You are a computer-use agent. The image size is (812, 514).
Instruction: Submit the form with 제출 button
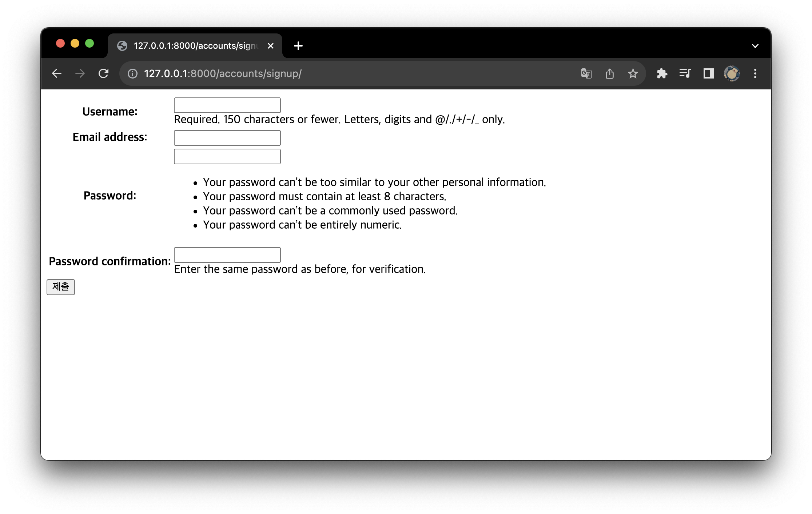[61, 287]
